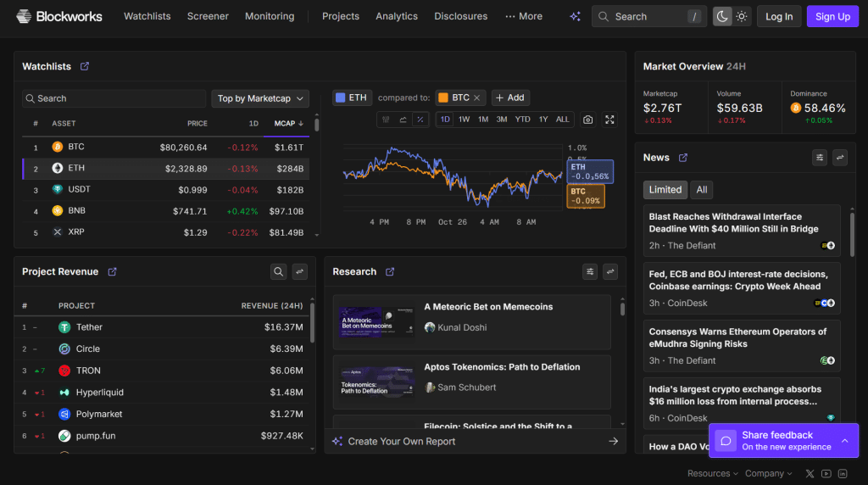868x485 pixels.
Task: Click the Create Your Own Report arrow
Action: pyautogui.click(x=614, y=441)
